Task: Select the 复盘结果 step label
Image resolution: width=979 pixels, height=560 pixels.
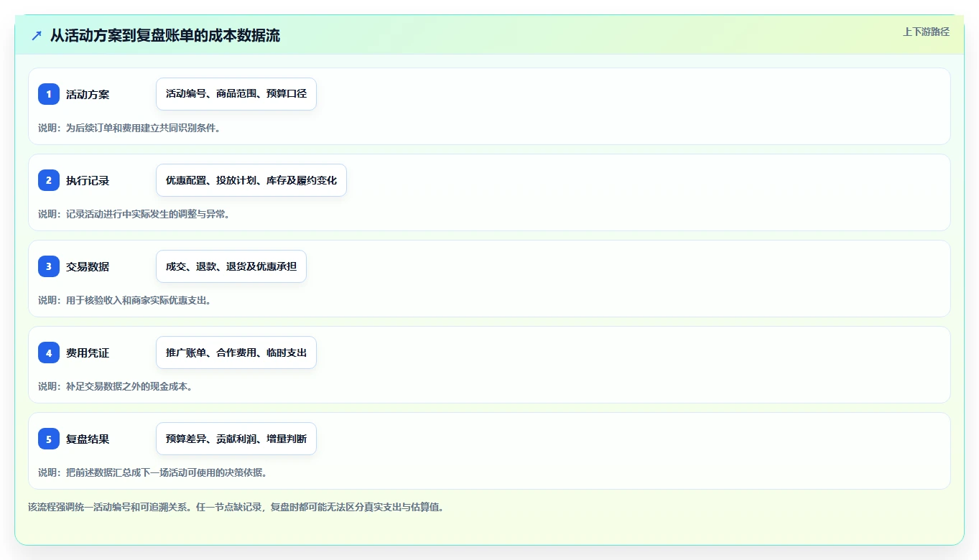Action: pos(88,439)
